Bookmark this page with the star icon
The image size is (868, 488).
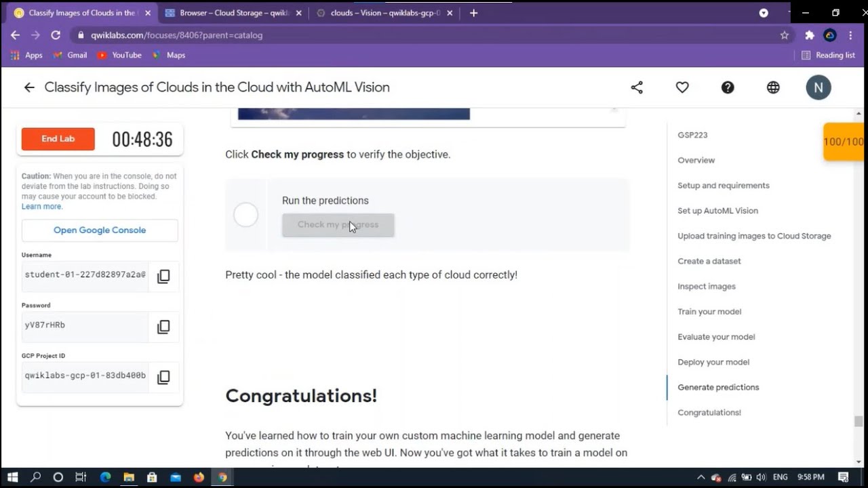785,35
